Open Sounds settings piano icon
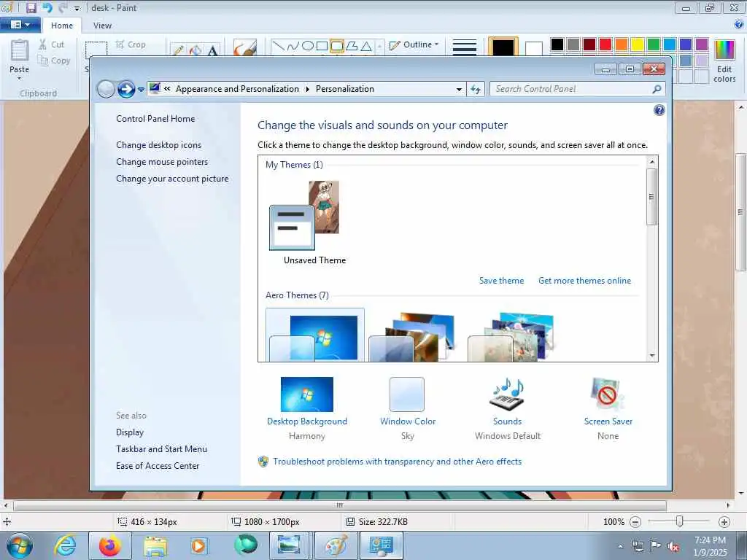747x560 pixels. click(x=508, y=394)
